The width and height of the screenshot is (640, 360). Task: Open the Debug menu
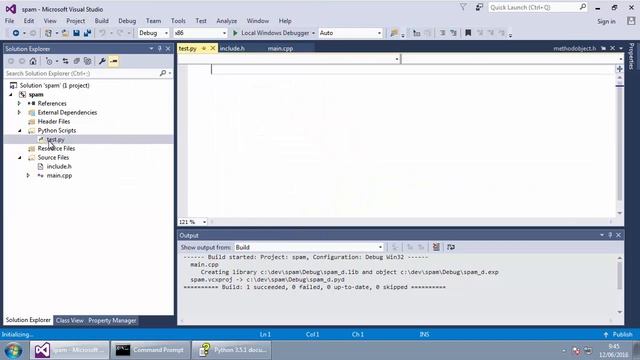127,21
